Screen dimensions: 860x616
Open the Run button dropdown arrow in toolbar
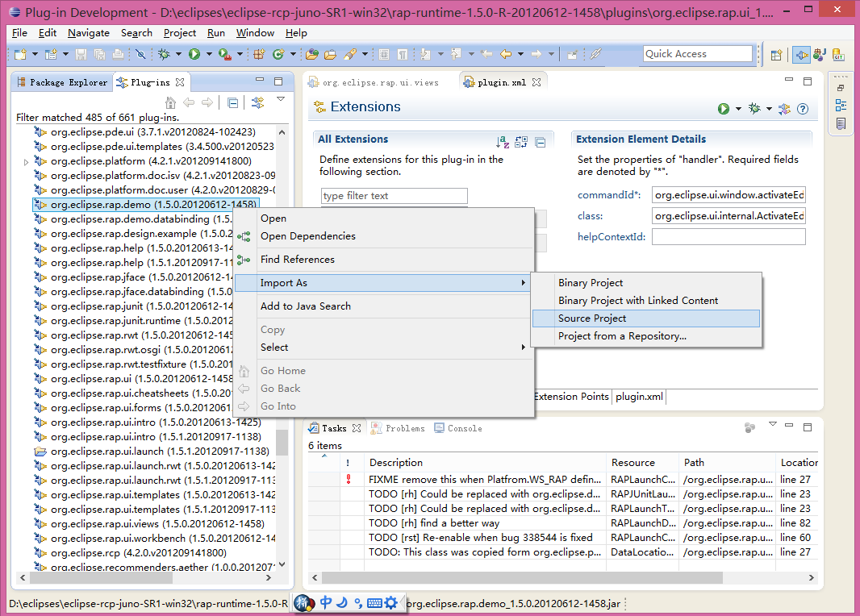pyautogui.click(x=208, y=55)
